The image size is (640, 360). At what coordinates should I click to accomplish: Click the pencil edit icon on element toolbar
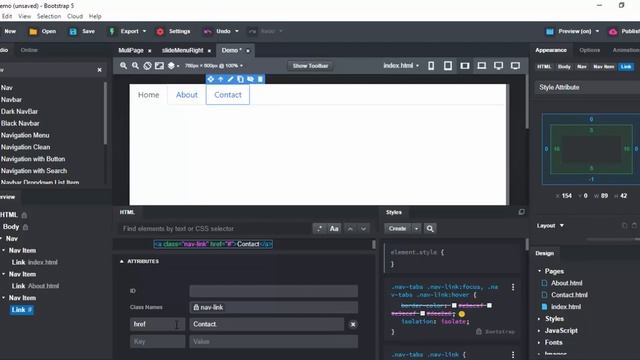pyautogui.click(x=230, y=79)
